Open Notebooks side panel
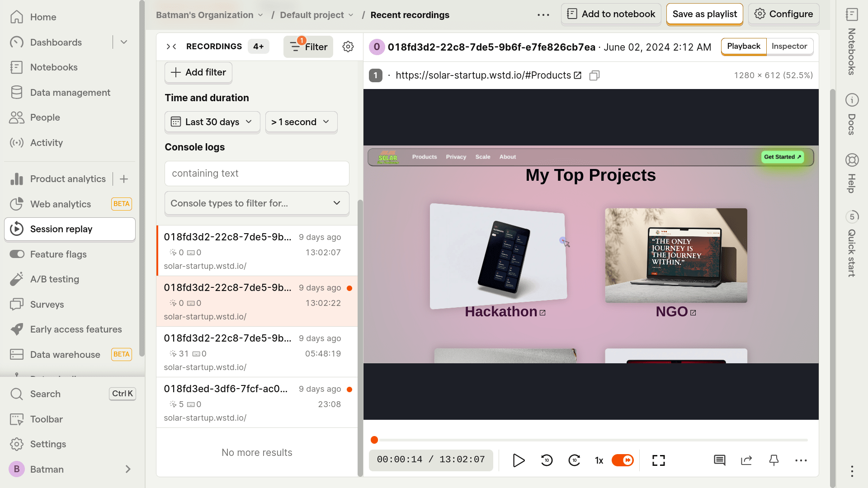This screenshot has height=488, width=868. pyautogui.click(x=852, y=42)
